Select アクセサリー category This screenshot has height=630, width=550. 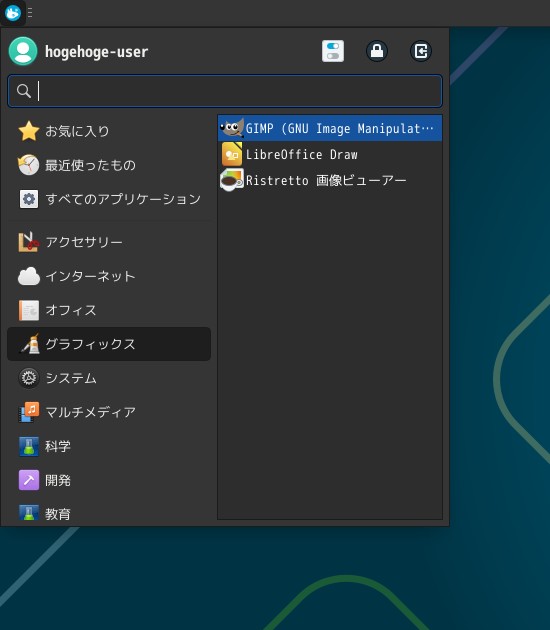(x=109, y=242)
